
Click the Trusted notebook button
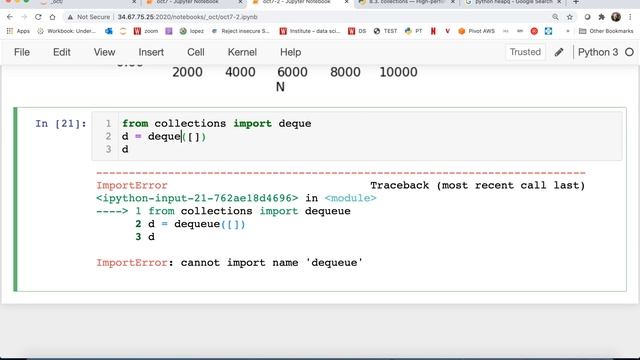[525, 52]
